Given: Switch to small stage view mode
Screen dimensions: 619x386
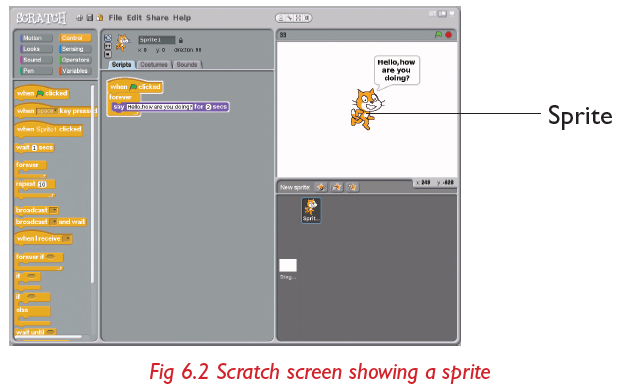Looking at the screenshot, I should coord(433,14).
